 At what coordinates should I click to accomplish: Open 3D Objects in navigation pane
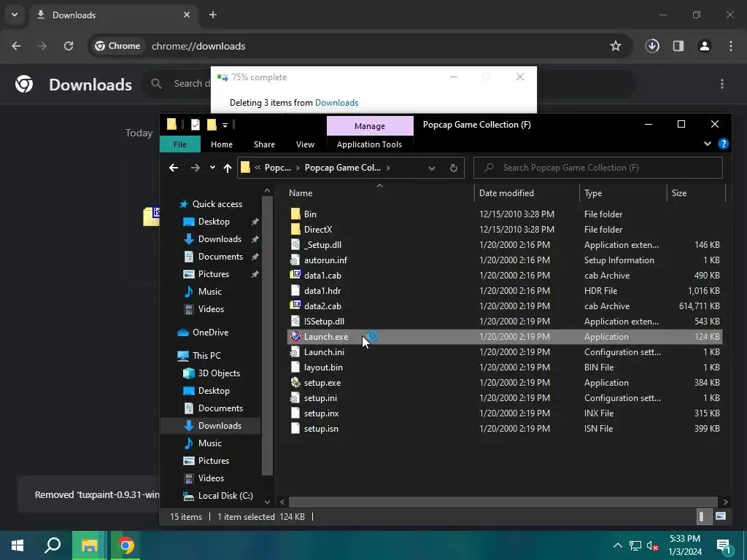(219, 373)
